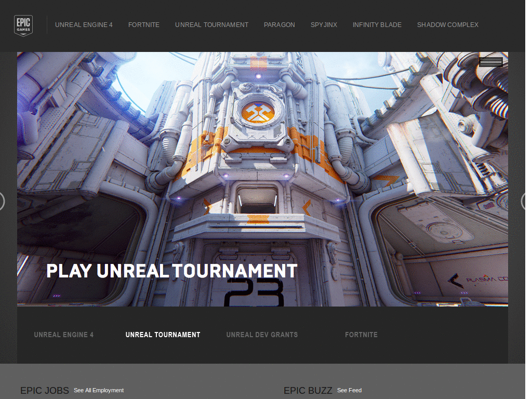The image size is (532, 399).
Task: Open INFINITY BLADE from the top navigation
Action: (x=377, y=24)
